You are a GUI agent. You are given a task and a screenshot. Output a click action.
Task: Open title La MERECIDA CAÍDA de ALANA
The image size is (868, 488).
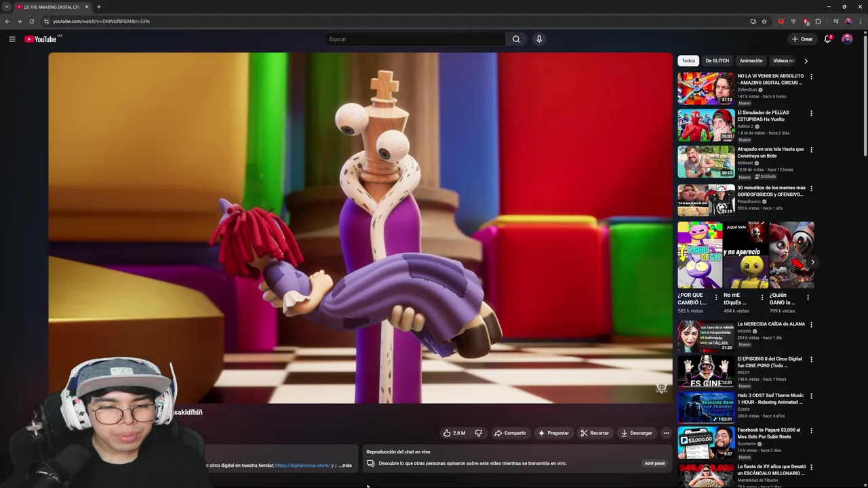click(x=771, y=324)
